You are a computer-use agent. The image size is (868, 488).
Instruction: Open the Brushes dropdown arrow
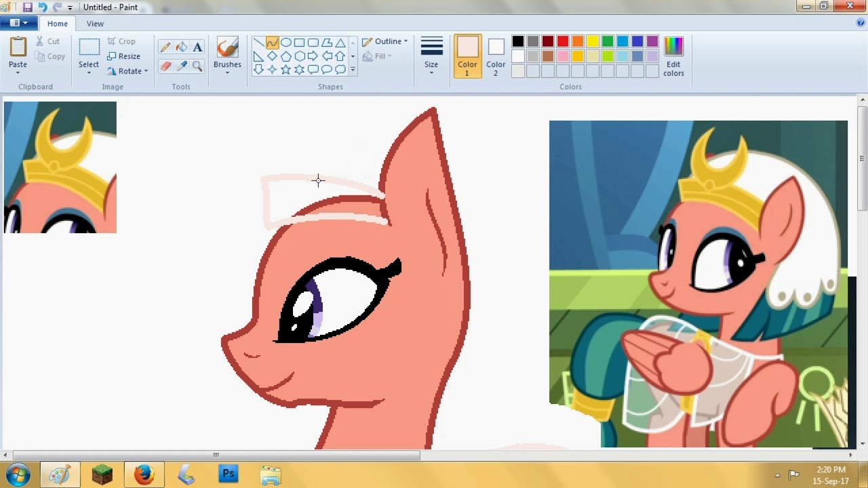point(227,73)
